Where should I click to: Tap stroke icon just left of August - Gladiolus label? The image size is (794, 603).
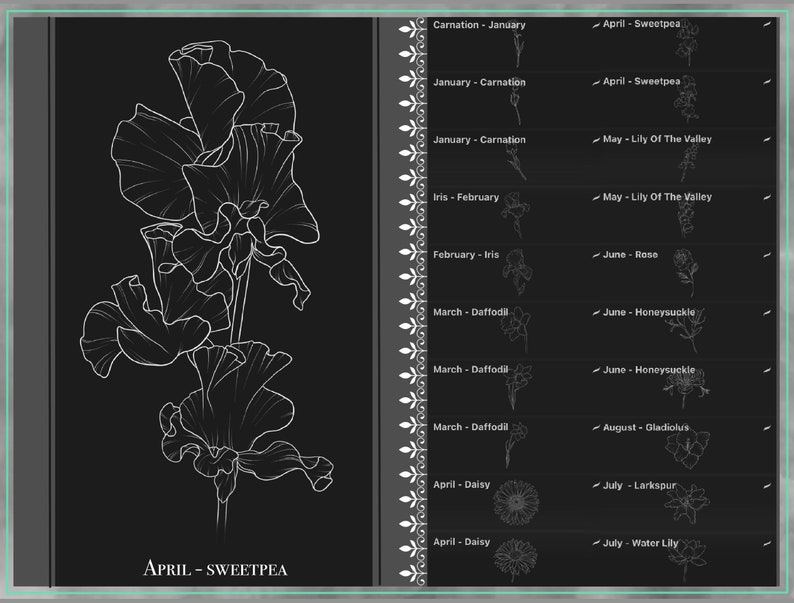(x=597, y=428)
